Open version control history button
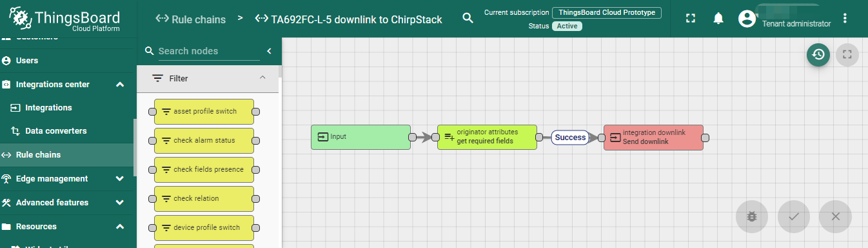The height and width of the screenshot is (248, 868). (818, 54)
